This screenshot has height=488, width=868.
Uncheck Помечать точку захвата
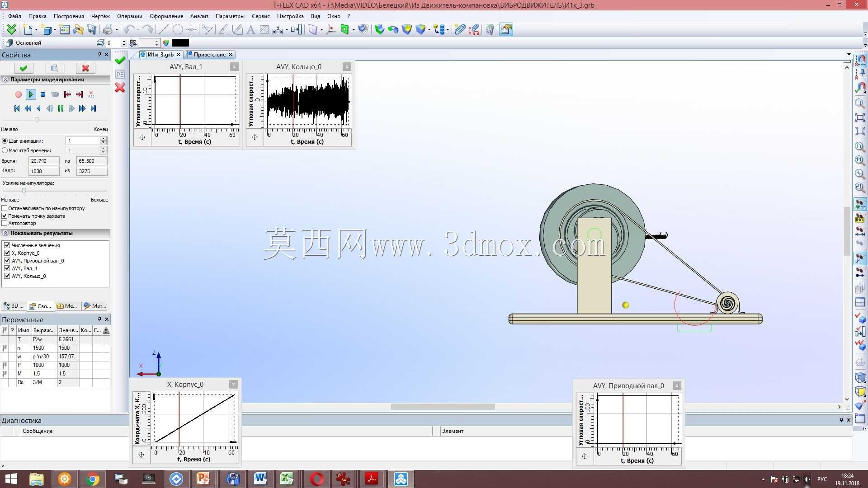(5, 216)
